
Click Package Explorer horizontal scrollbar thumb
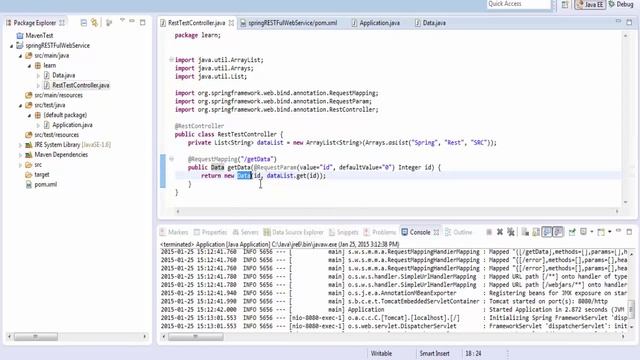tap(36, 337)
